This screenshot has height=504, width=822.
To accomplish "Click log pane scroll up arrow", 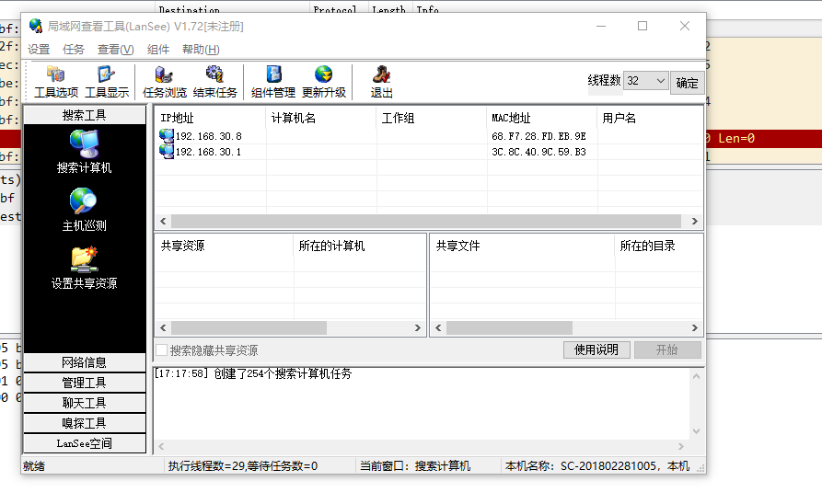I will tap(696, 376).
